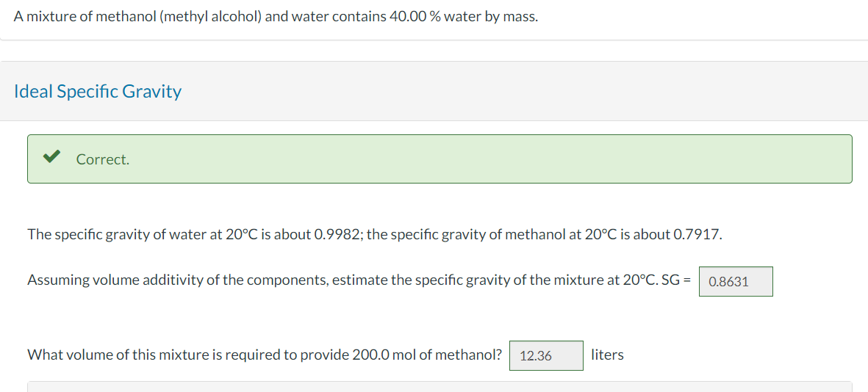Click "A mixture of methanol" at the top
868x392 pixels.
(x=82, y=16)
